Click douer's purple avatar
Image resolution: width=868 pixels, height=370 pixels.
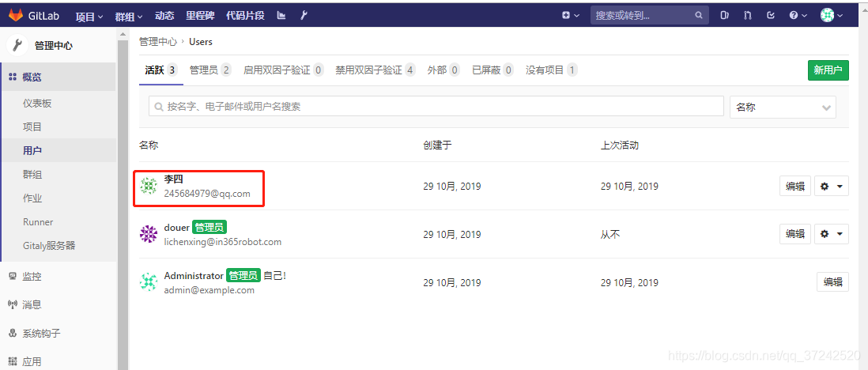click(x=149, y=234)
